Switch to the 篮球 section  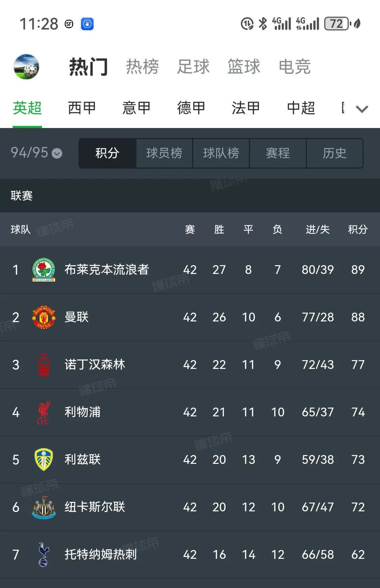245,67
